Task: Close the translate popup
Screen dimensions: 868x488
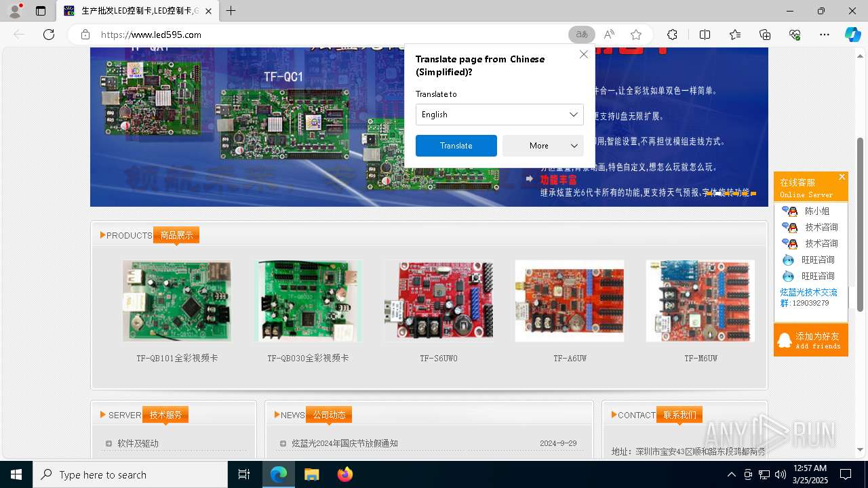Action: [583, 54]
